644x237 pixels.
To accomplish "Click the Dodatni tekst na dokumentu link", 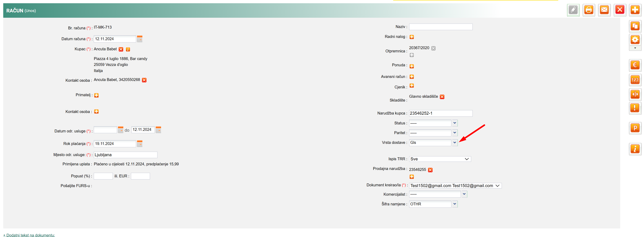I will click(x=29, y=235).
